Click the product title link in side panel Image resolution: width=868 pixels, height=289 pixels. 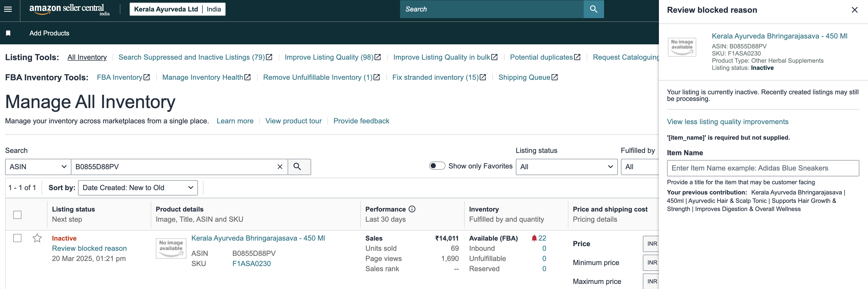(779, 36)
